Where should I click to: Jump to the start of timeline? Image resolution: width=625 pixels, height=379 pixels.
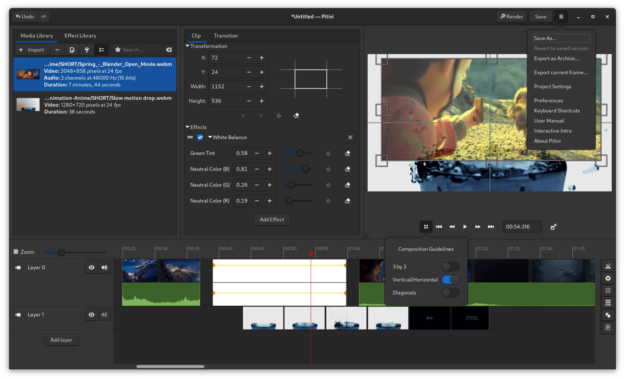pos(439,227)
